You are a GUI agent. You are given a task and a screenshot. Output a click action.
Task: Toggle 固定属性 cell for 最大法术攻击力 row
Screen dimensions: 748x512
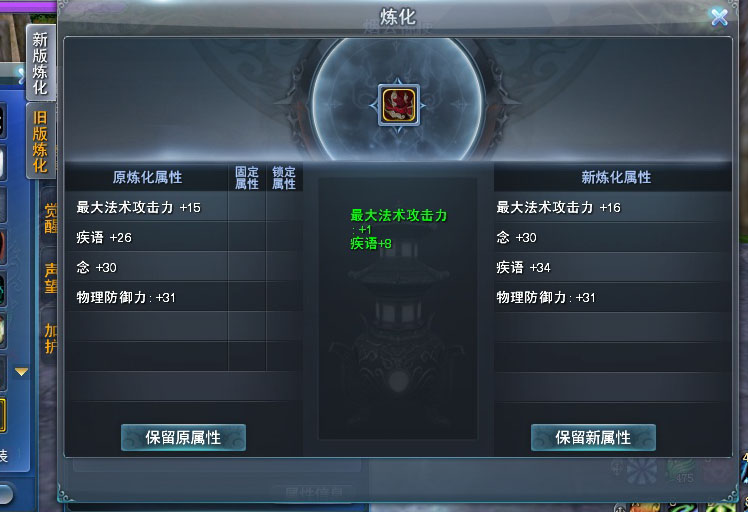pyautogui.click(x=247, y=207)
